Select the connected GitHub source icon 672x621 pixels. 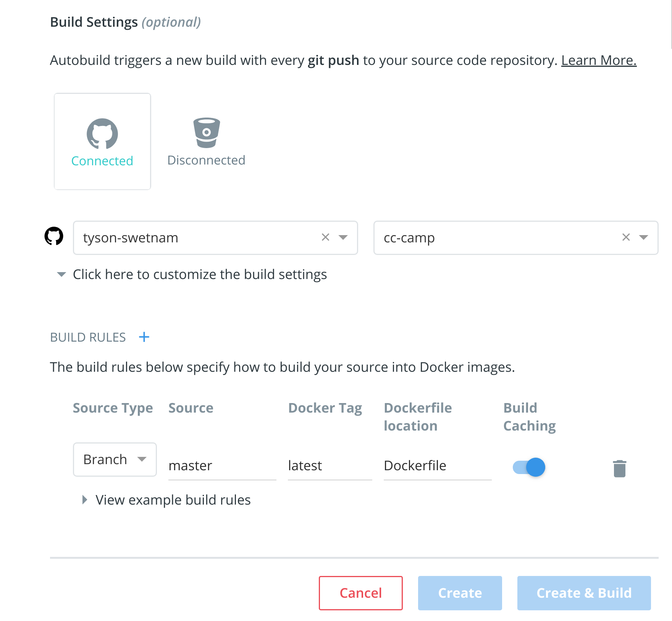coord(102,134)
